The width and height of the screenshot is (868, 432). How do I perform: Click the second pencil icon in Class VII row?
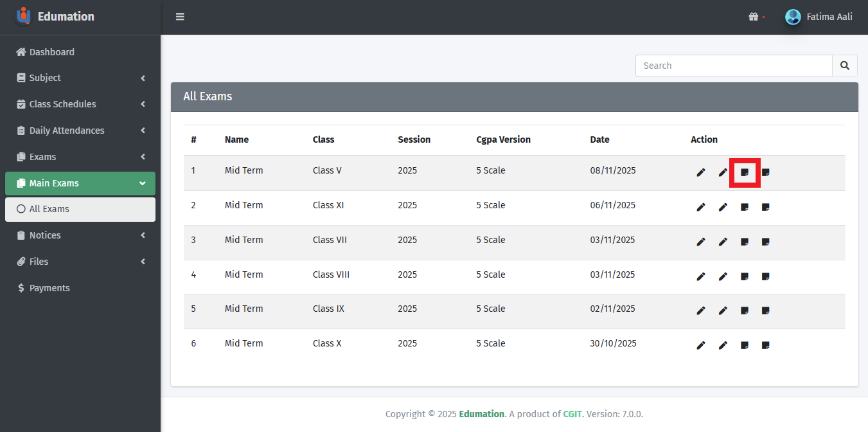(x=723, y=242)
